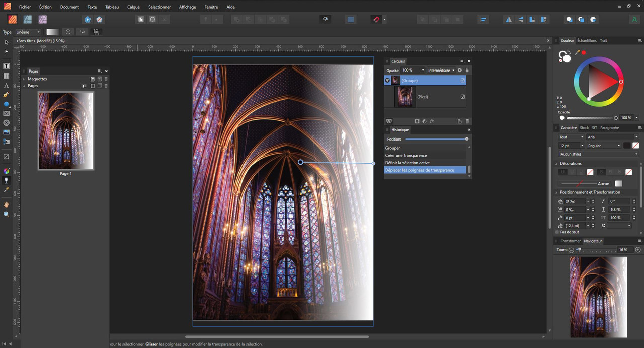This screenshot has width=644, height=348.
Task: Open the gradient Type 'Linéaire' dropdown
Action: pos(28,32)
